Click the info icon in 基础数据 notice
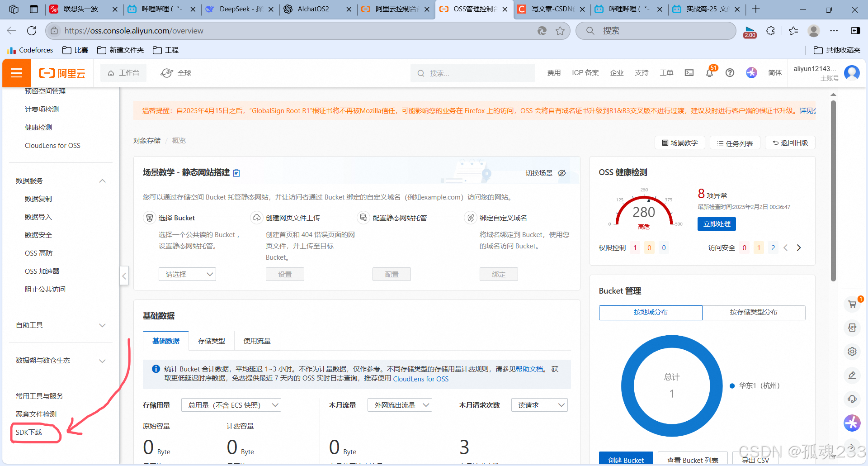 (x=156, y=369)
